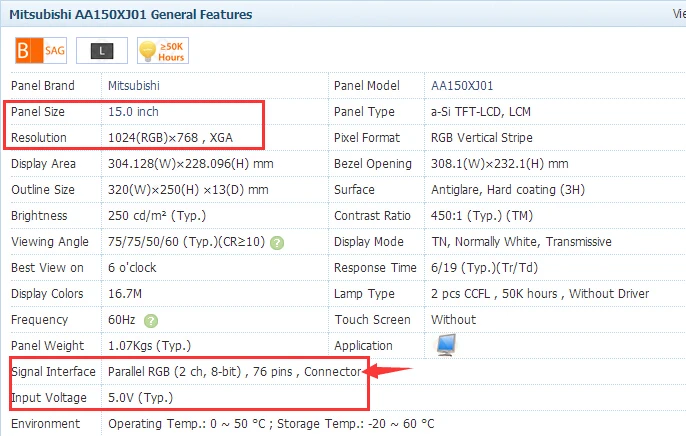686x436 pixels.
Task: Click the Brightness label
Action: [39, 216]
